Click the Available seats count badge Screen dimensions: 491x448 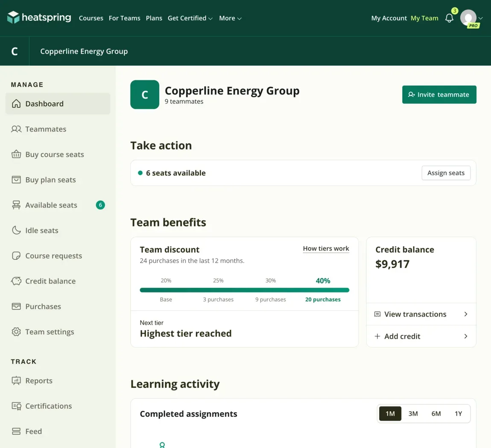100,205
